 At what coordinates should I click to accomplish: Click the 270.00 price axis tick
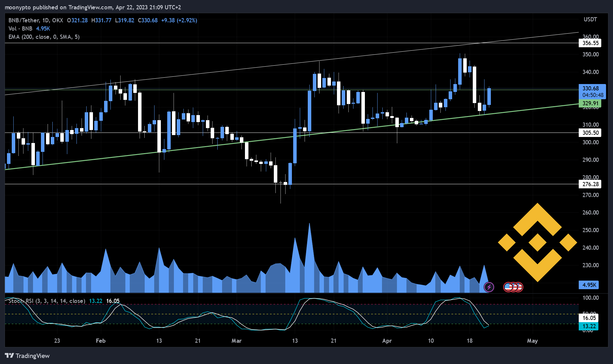590,195
